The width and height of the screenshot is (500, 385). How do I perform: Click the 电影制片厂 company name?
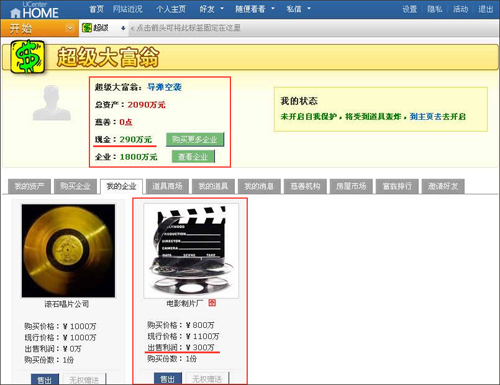pyautogui.click(x=185, y=303)
